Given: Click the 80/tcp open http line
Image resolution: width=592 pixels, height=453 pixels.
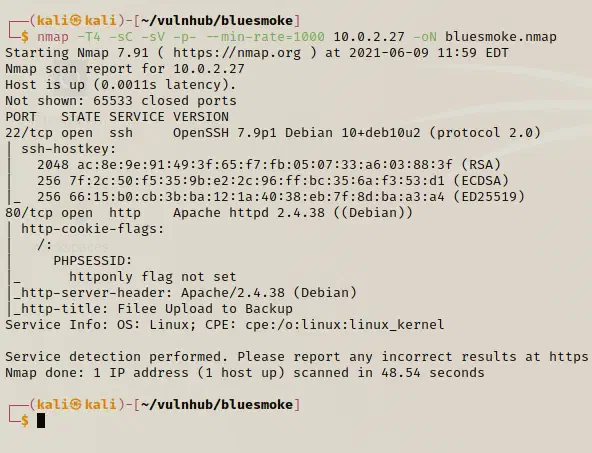Looking at the screenshot, I should coord(209,213).
